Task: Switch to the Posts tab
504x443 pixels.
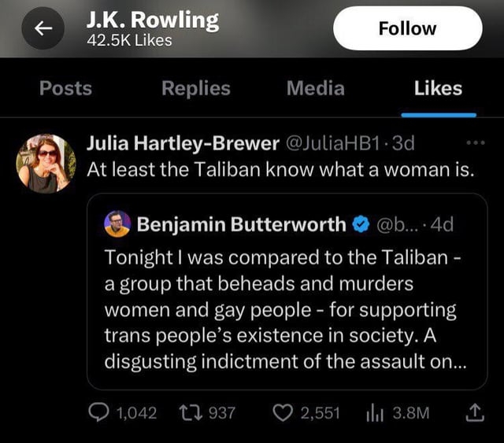Action: [65, 88]
